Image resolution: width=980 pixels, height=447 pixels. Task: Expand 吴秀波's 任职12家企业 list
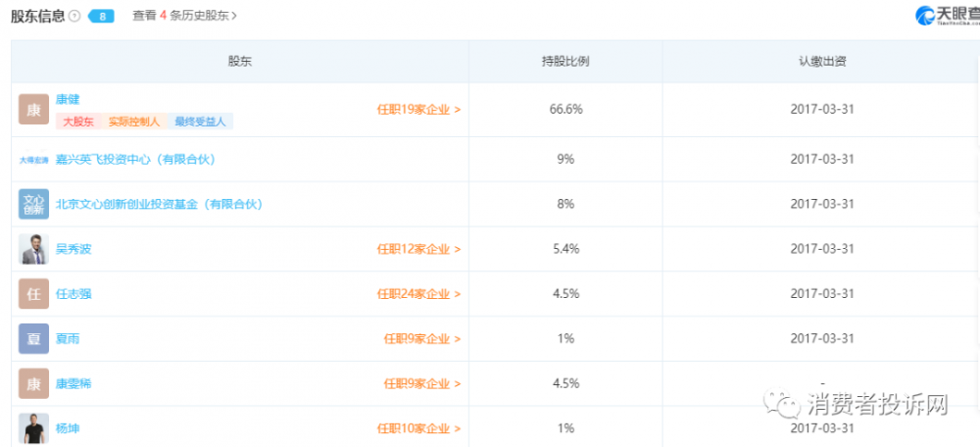coord(418,249)
